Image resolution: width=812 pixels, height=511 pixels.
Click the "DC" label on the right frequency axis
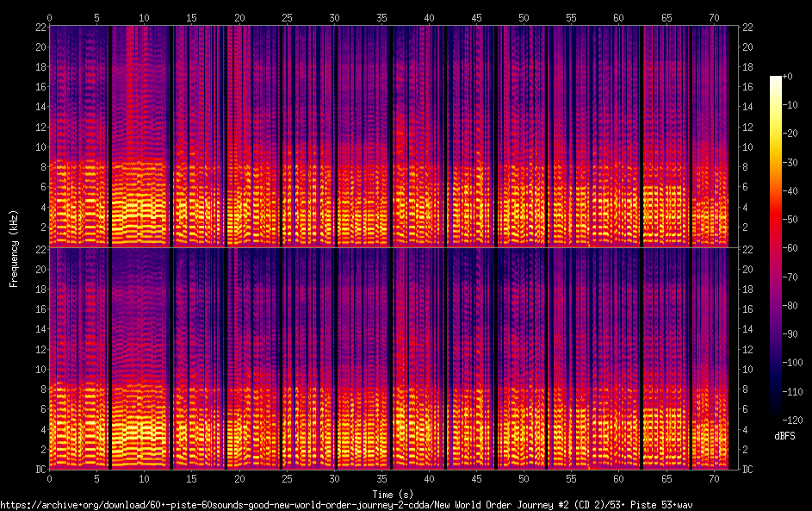tap(747, 470)
